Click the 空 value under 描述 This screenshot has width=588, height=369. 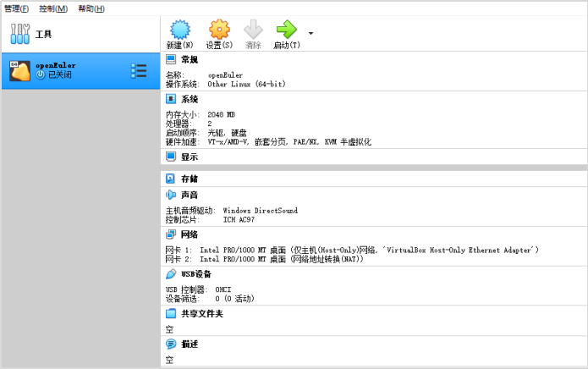click(x=169, y=360)
